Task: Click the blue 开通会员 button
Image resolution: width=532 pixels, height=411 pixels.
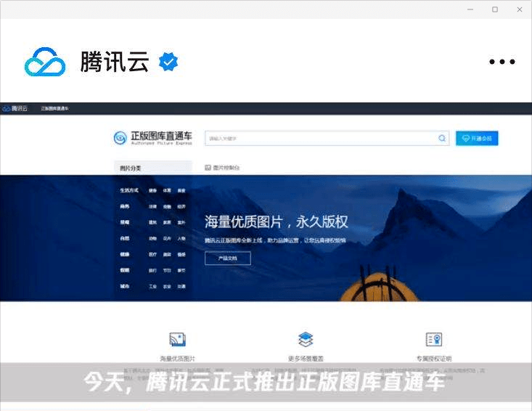Action: (x=477, y=138)
